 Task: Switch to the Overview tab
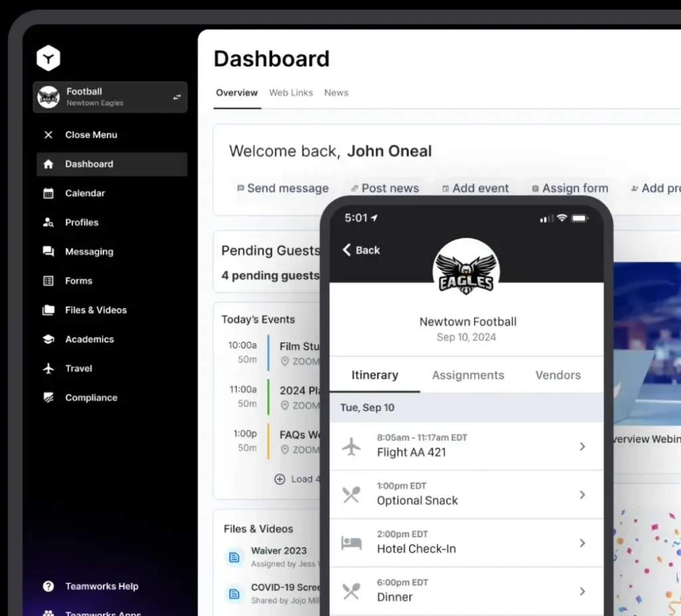tap(237, 92)
